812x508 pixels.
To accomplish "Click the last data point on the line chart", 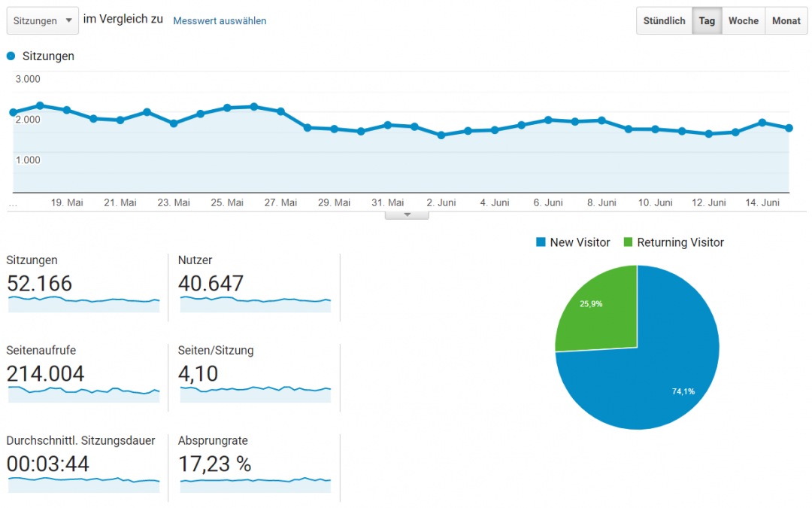I will pos(789,128).
